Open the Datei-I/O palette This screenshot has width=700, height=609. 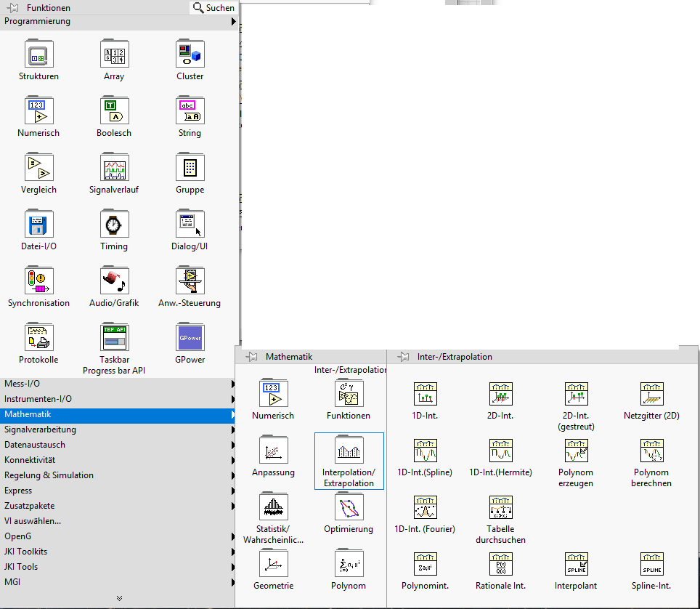(x=38, y=225)
